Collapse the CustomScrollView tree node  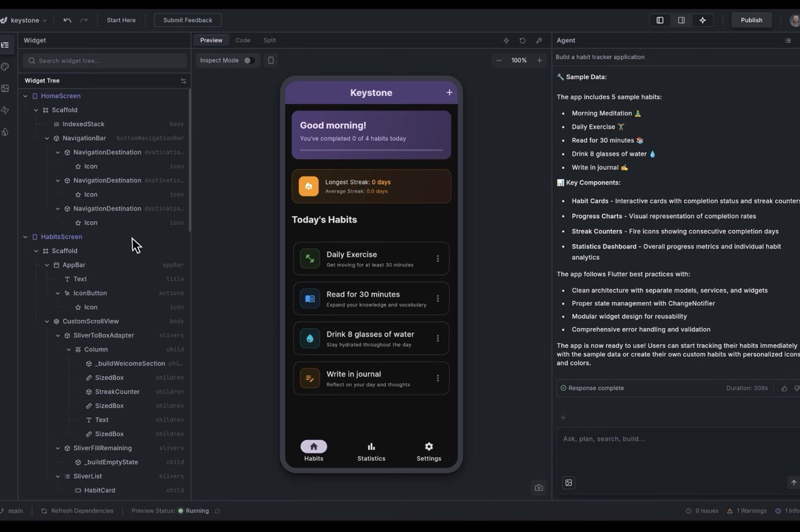(47, 321)
